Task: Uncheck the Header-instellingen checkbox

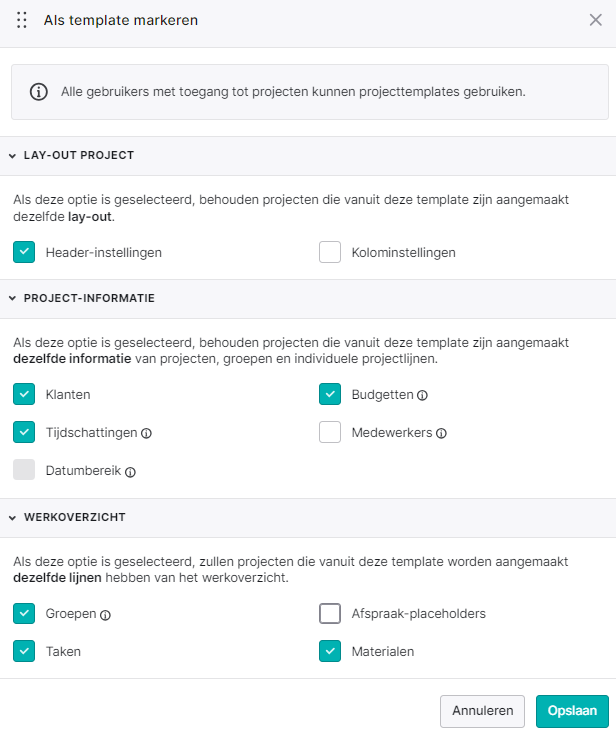Action: [24, 252]
